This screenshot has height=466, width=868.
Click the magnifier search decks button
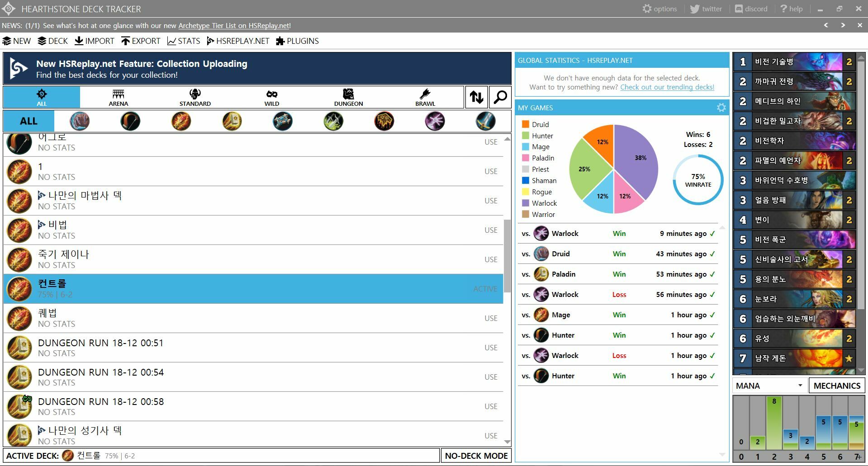[500, 97]
